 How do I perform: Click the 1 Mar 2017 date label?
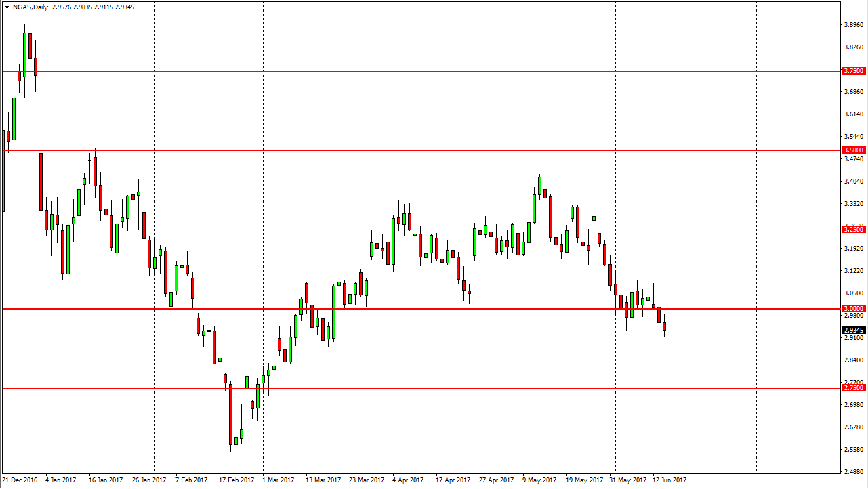278,480
